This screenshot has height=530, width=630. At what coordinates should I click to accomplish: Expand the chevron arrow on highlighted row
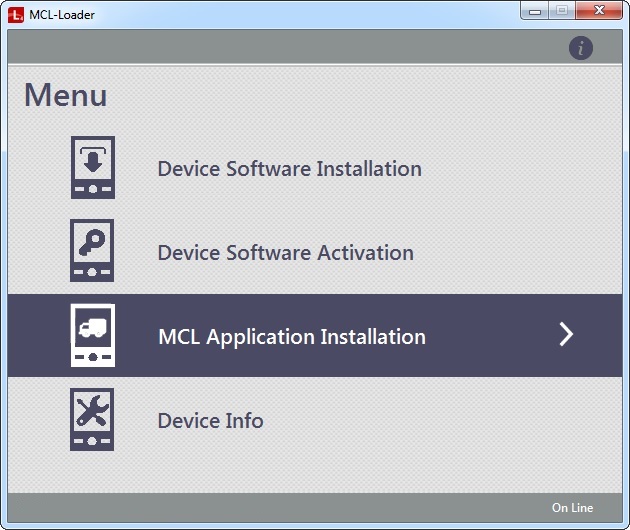[x=566, y=335]
